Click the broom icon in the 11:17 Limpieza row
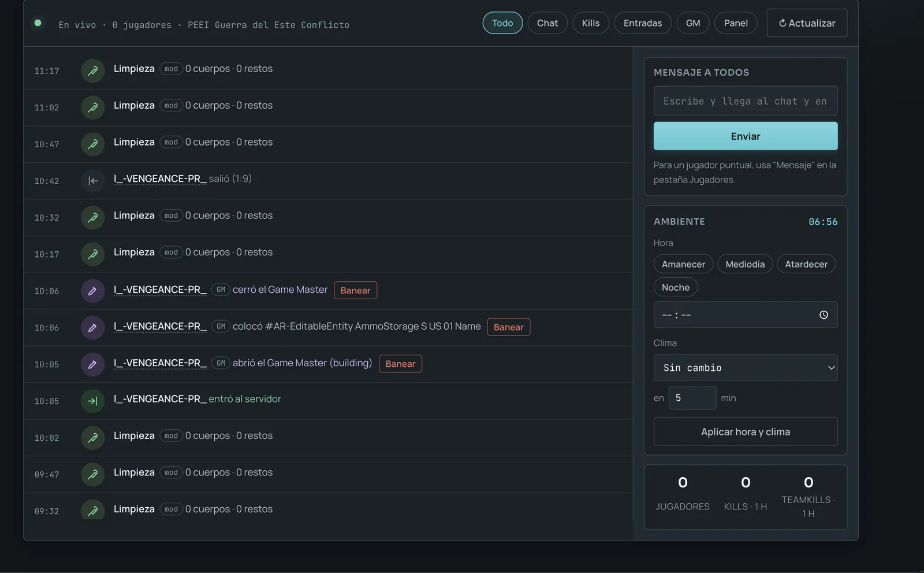The height and width of the screenshot is (573, 924). pos(92,70)
